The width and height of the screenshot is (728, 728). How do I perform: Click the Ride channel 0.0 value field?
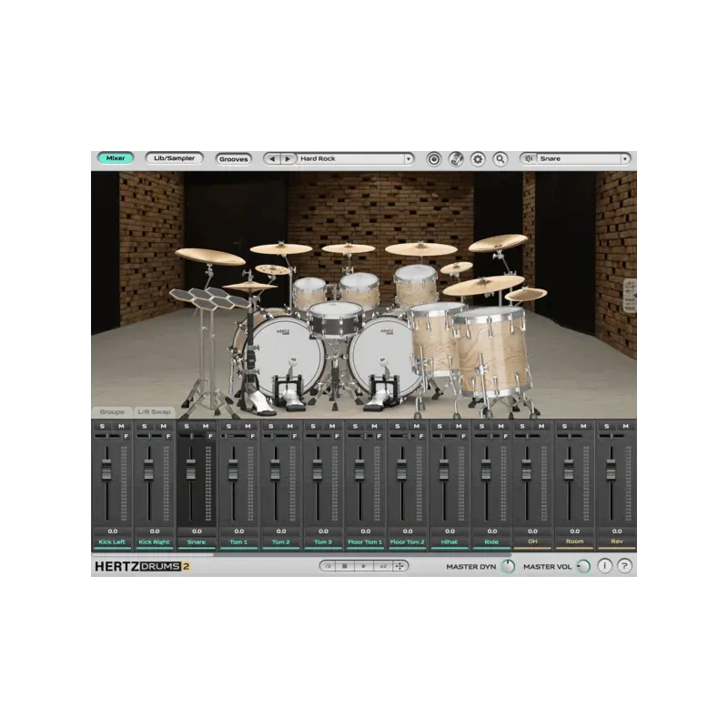point(492,531)
